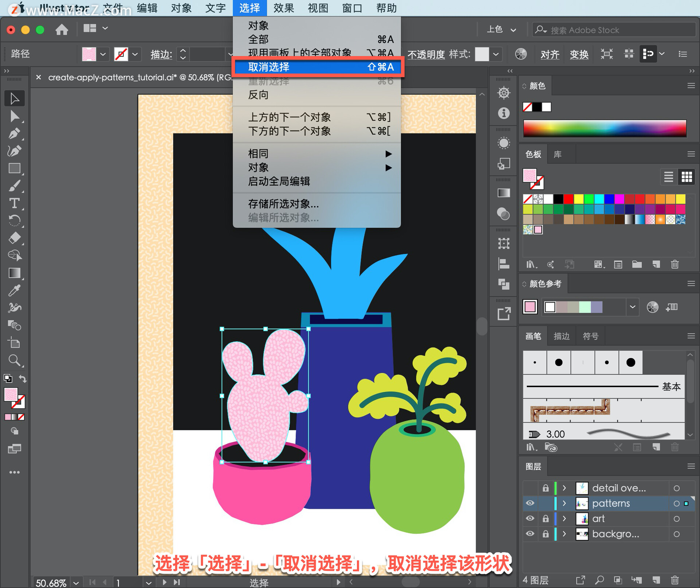
Task: Select the Direct Selection tool
Action: coord(14,116)
